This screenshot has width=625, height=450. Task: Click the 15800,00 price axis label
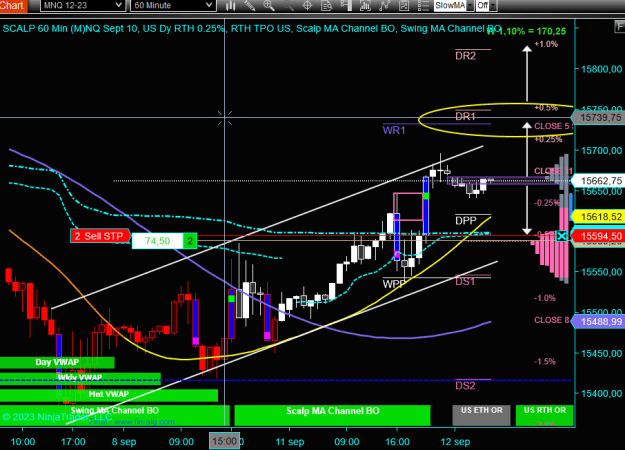click(x=601, y=69)
